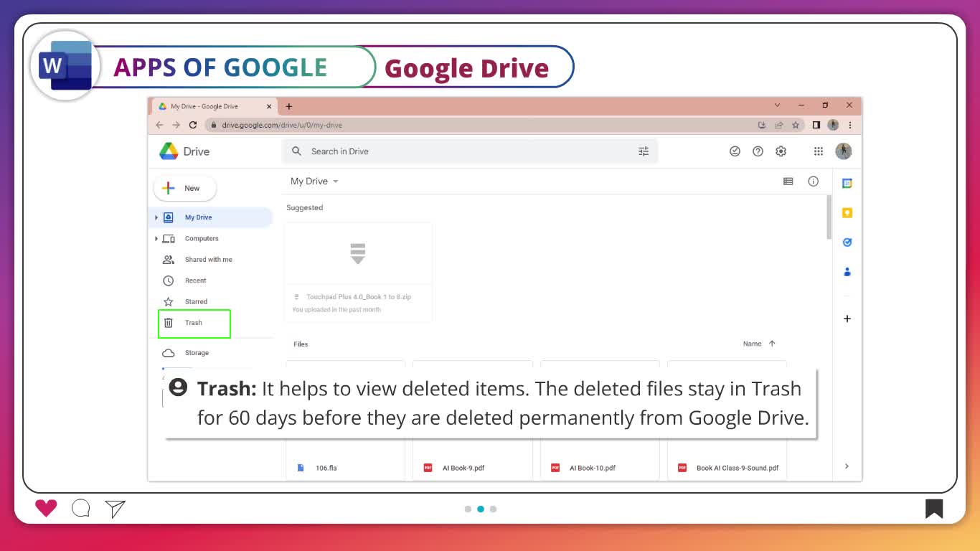This screenshot has height=551, width=980.
Task: Open the offline ready status icon
Action: [735, 151]
